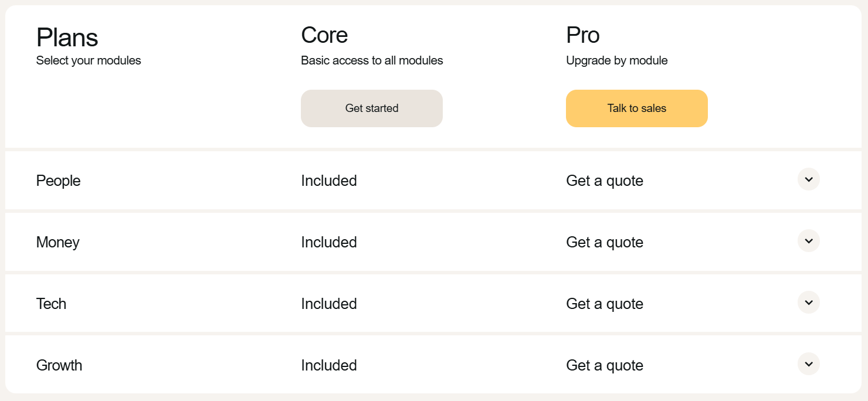Select the Money module label
Viewport: 868px width, 401px height.
[57, 242]
